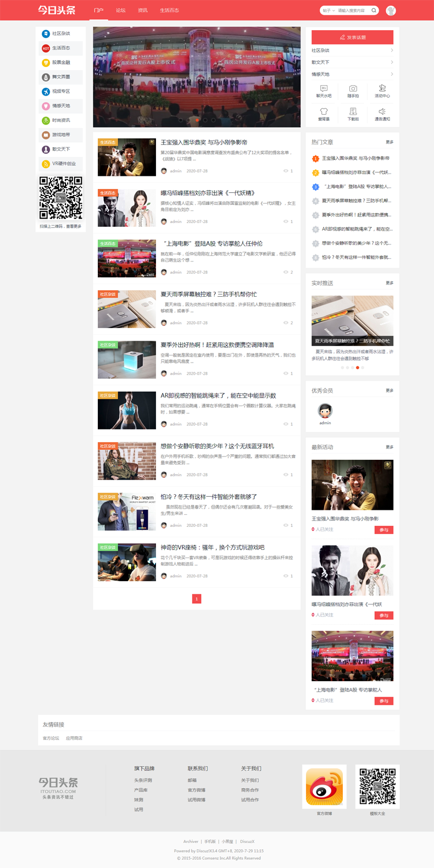
Task: Select the active orange dot on banner carousel
Action: tap(197, 120)
